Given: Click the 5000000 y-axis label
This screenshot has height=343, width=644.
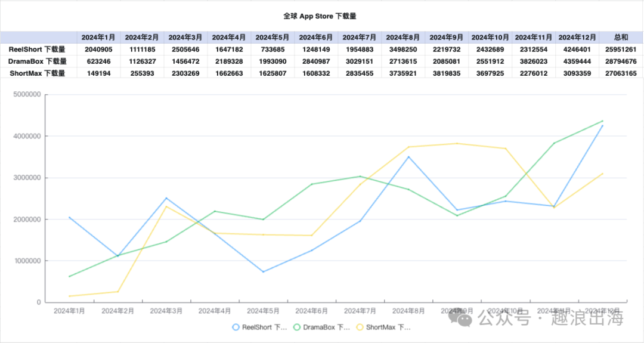Looking at the screenshot, I should point(27,94).
